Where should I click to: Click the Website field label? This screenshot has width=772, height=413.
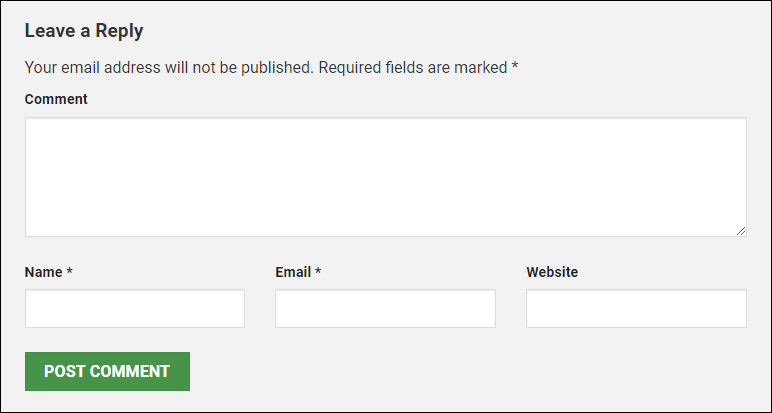tap(552, 272)
